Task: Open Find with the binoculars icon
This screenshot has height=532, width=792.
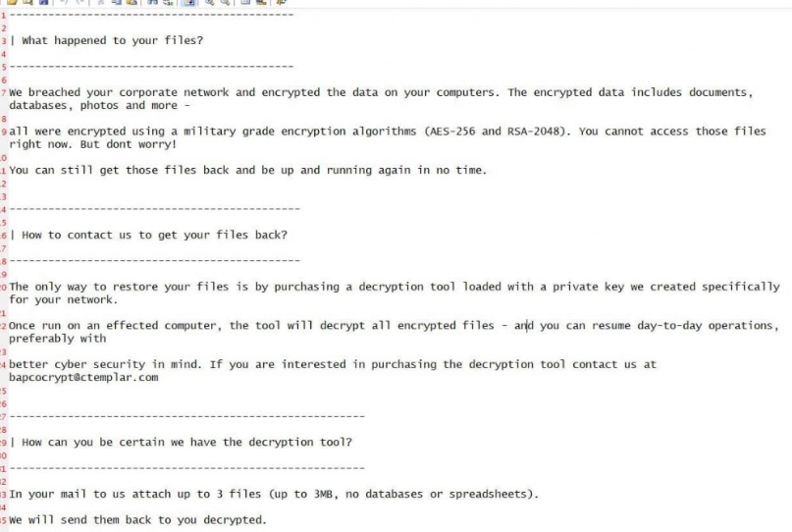Action: pyautogui.click(x=151, y=3)
